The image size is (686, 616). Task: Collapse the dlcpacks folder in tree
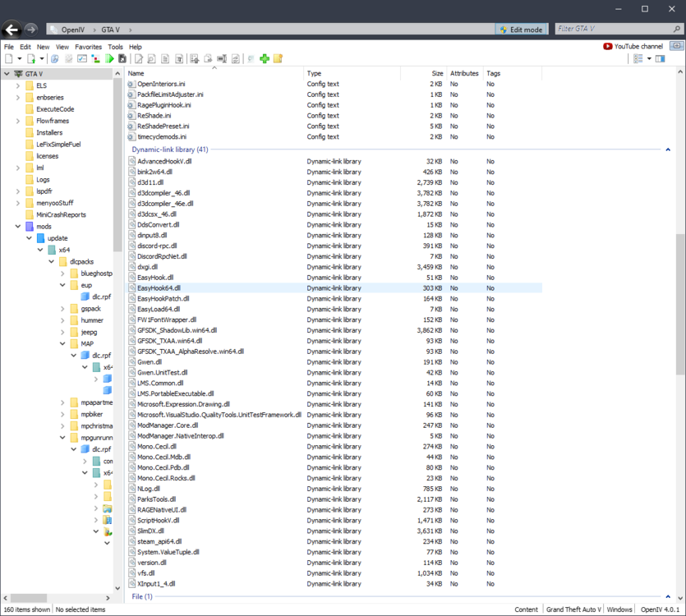[51, 262]
